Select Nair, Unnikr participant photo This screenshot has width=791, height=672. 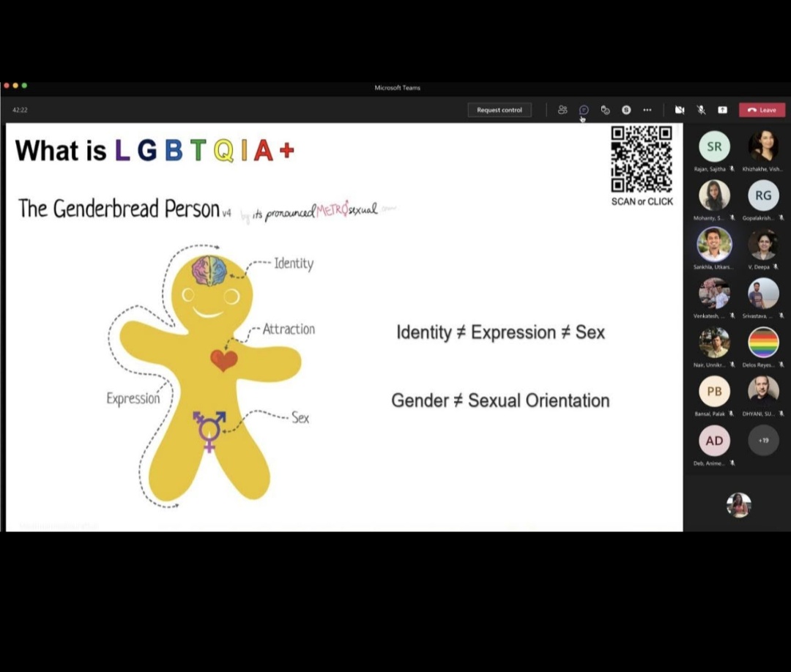(714, 343)
